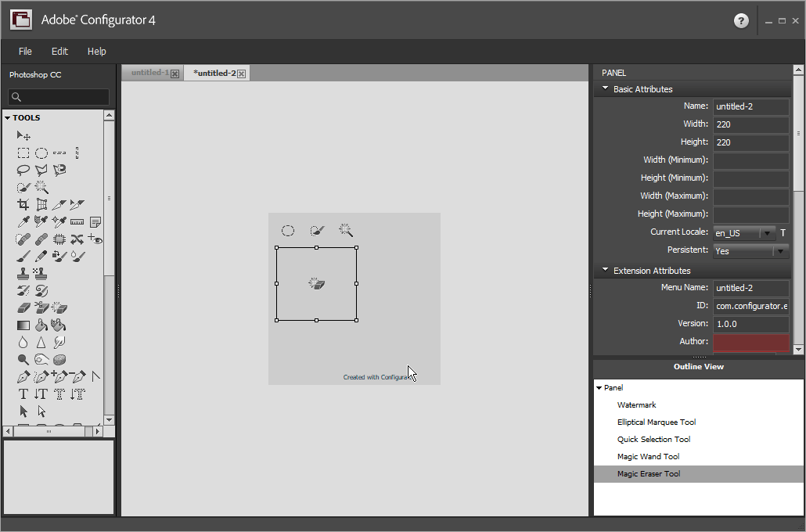
Task: Choose the Eraser tool
Action: pos(23,308)
